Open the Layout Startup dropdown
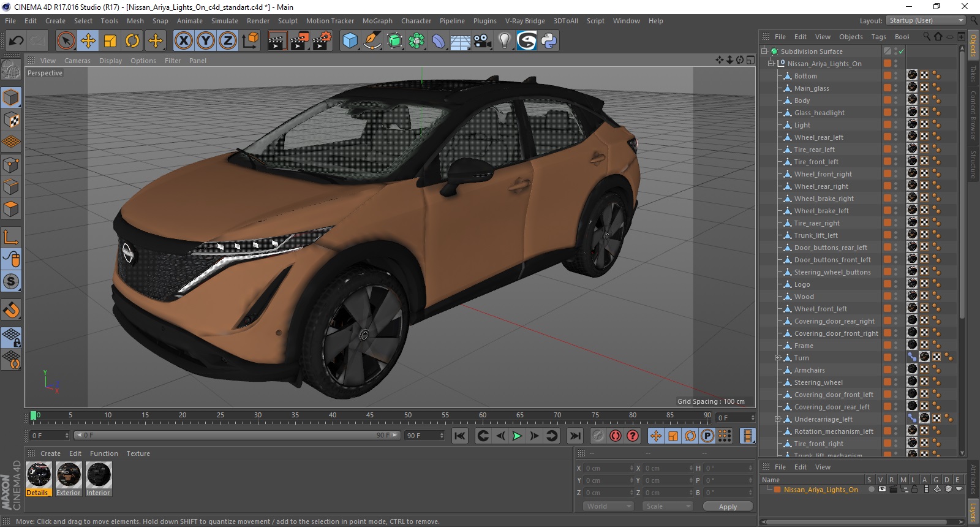The height and width of the screenshot is (527, 980). [x=925, y=21]
